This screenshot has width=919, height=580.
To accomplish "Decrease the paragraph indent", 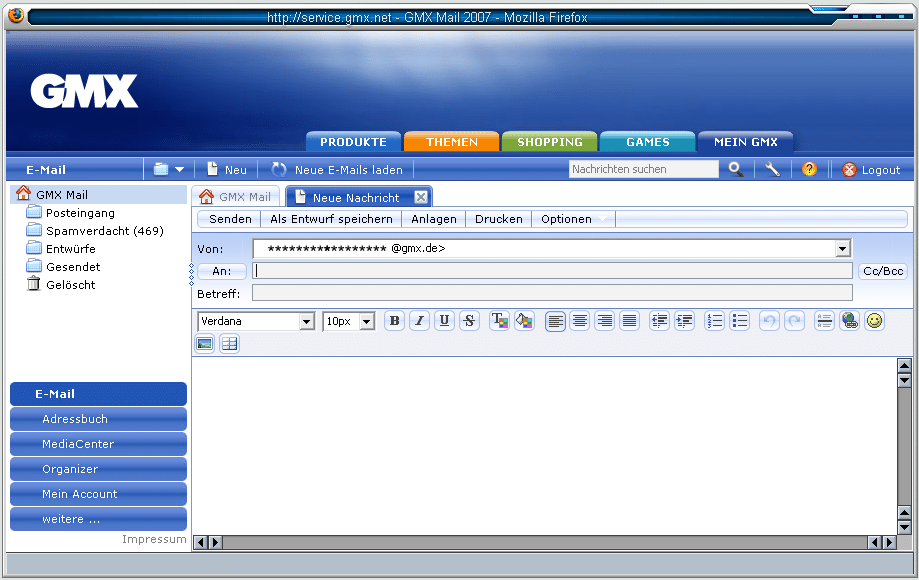I will click(659, 321).
